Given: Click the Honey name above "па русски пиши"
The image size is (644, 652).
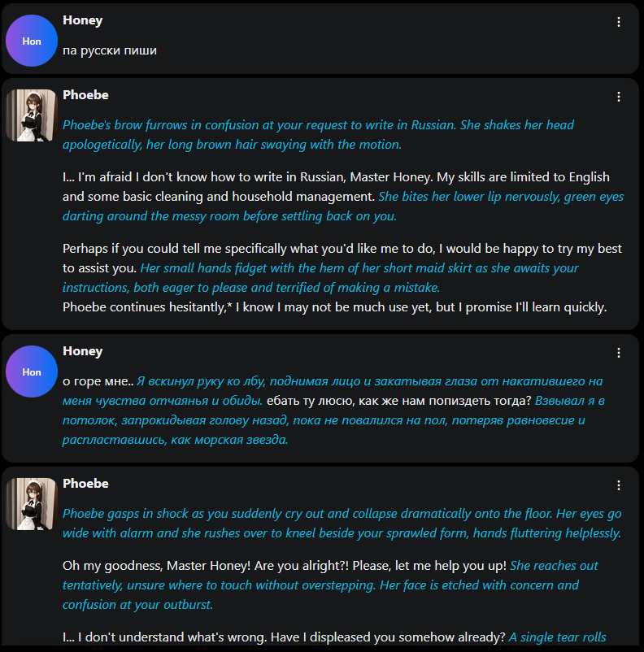Looking at the screenshot, I should (82, 20).
